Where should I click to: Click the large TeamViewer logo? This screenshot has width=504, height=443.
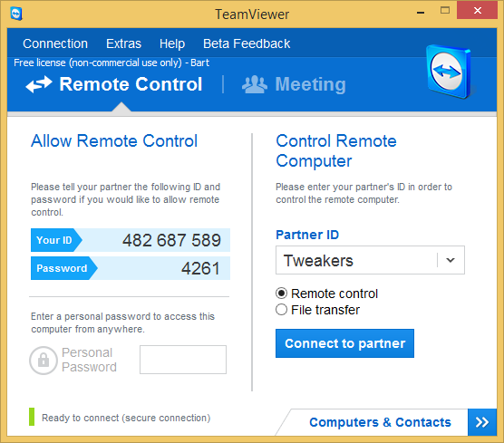point(449,72)
